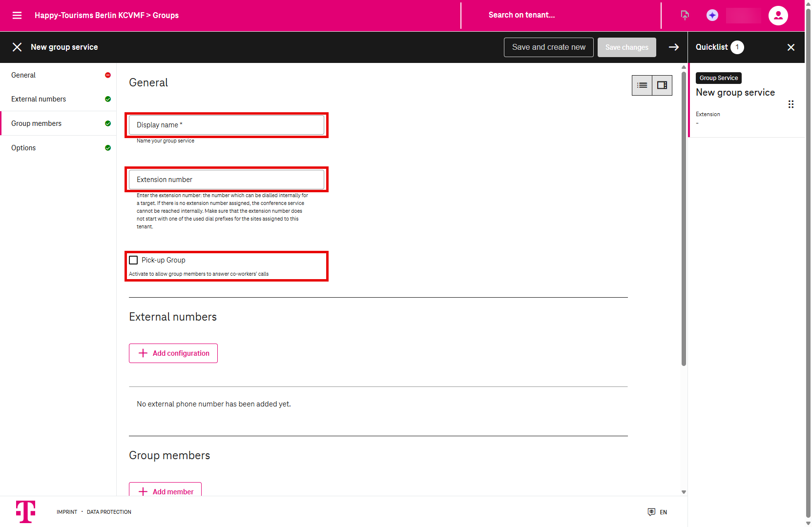The image size is (812, 527).
Task: Open the hamburger main menu
Action: [x=17, y=16]
